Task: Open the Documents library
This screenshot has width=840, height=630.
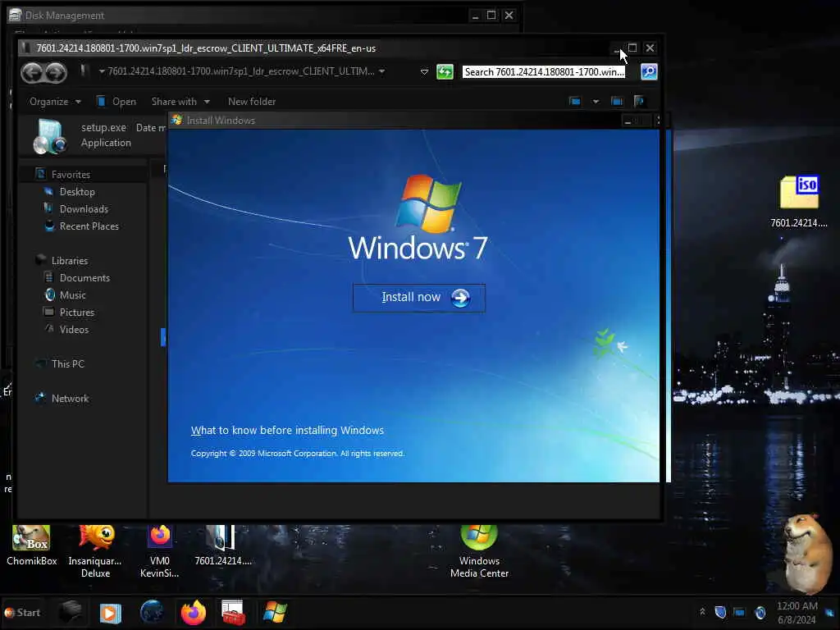Action: click(x=77, y=277)
